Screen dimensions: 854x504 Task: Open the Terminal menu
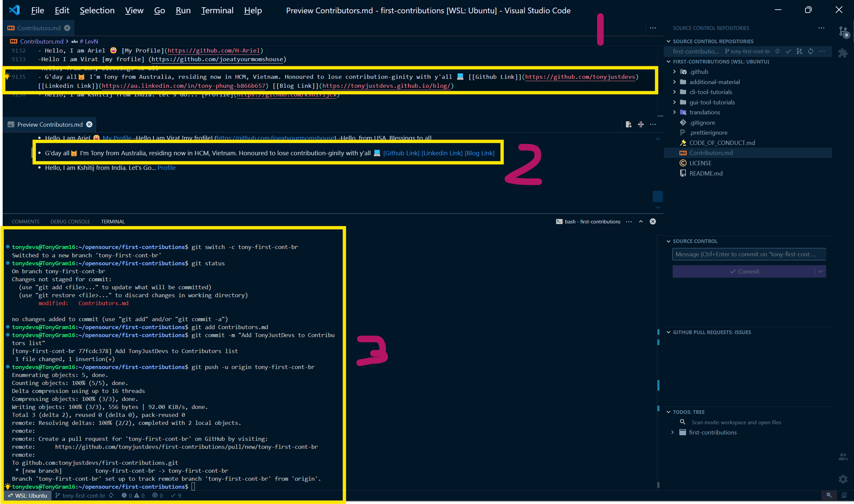click(x=217, y=10)
